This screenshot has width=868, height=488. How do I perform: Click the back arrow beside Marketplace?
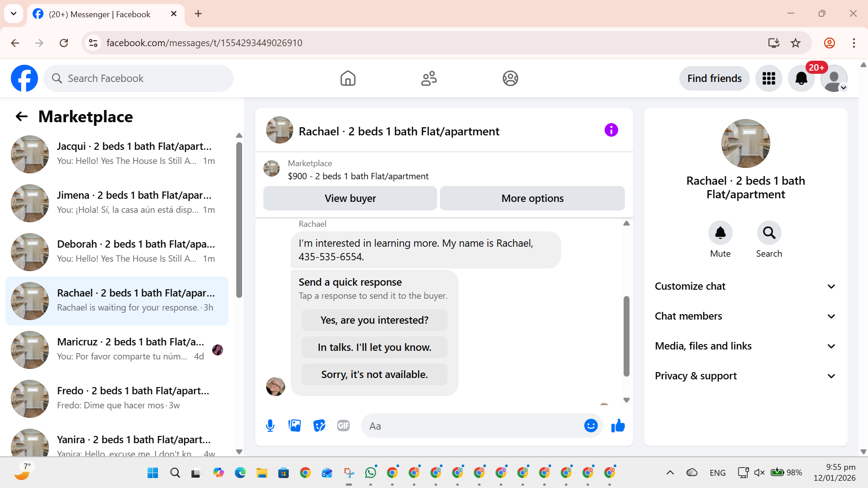tap(21, 116)
